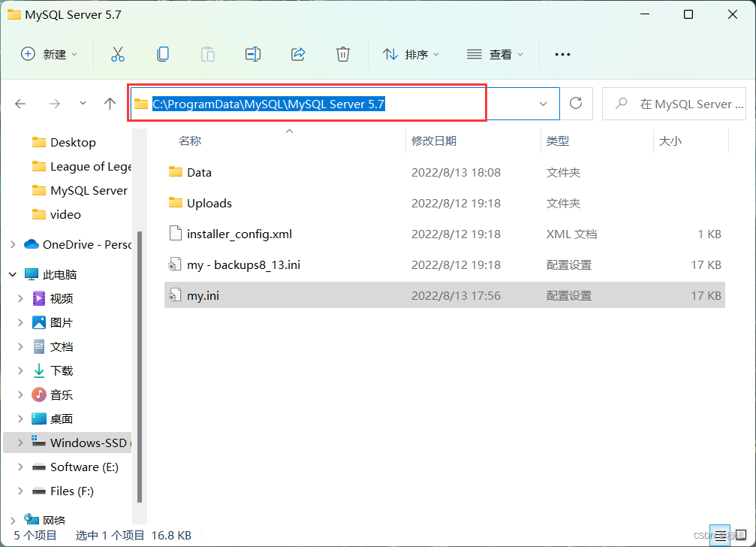756x547 pixels.
Task: Go back with the left arrow
Action: pos(20,103)
